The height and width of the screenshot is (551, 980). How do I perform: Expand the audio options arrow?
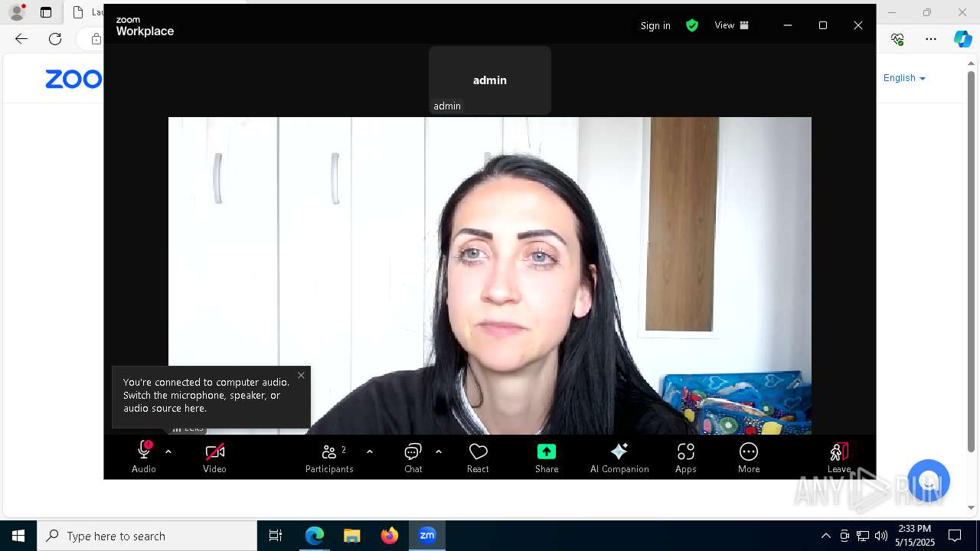pos(168,452)
